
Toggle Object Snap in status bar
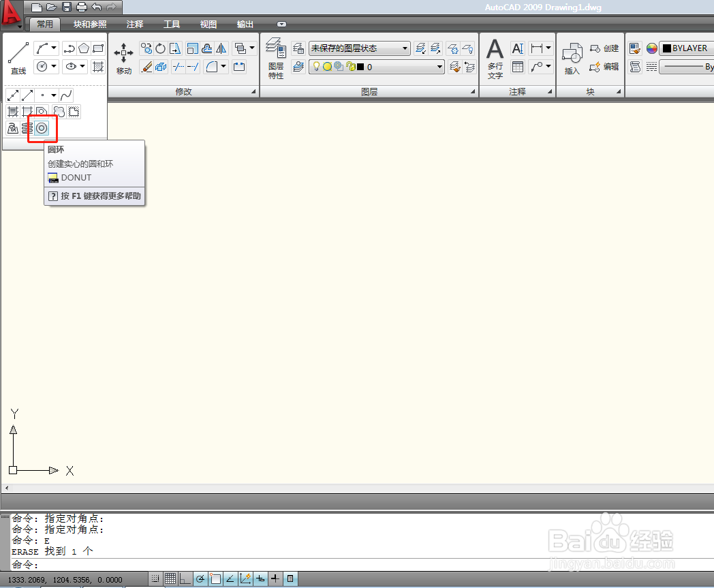(215, 578)
